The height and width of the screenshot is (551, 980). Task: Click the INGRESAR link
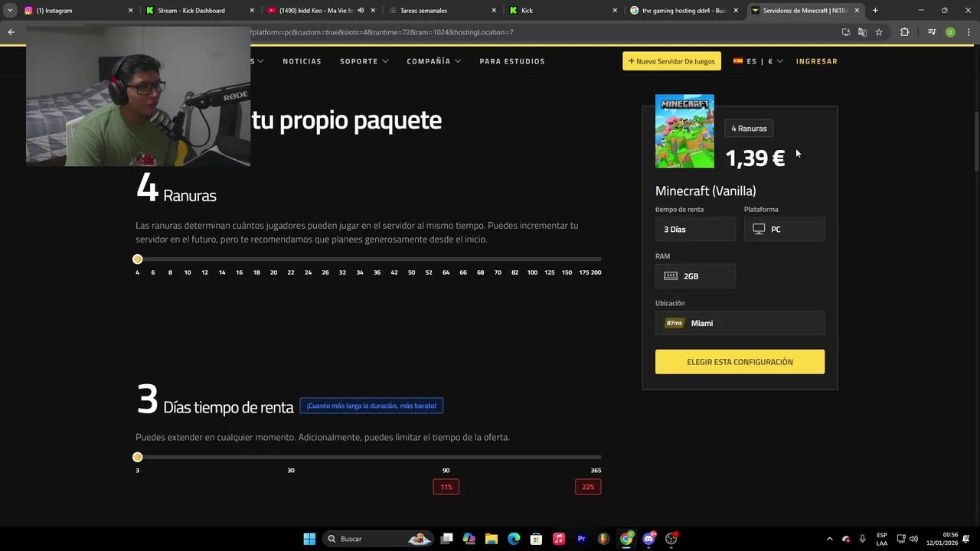[816, 61]
